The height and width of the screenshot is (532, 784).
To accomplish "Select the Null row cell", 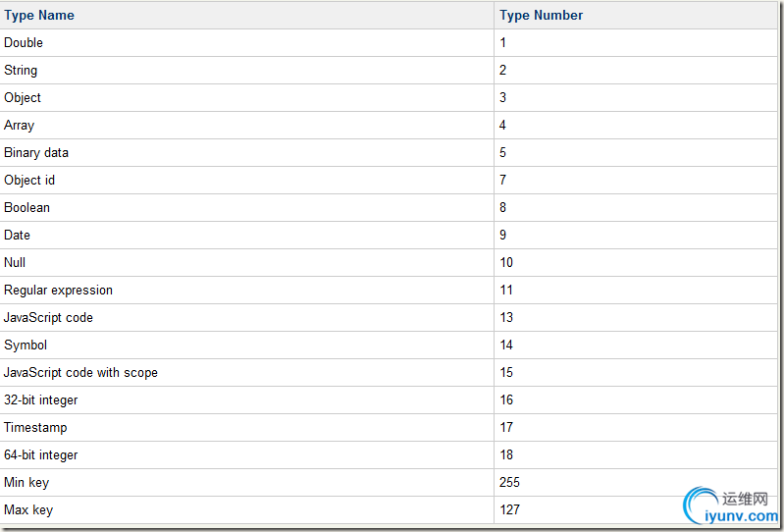I will pyautogui.click(x=15, y=263).
